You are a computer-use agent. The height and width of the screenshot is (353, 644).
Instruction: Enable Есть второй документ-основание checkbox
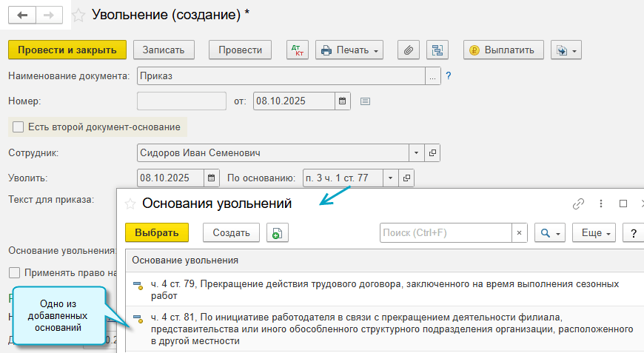coord(18,127)
